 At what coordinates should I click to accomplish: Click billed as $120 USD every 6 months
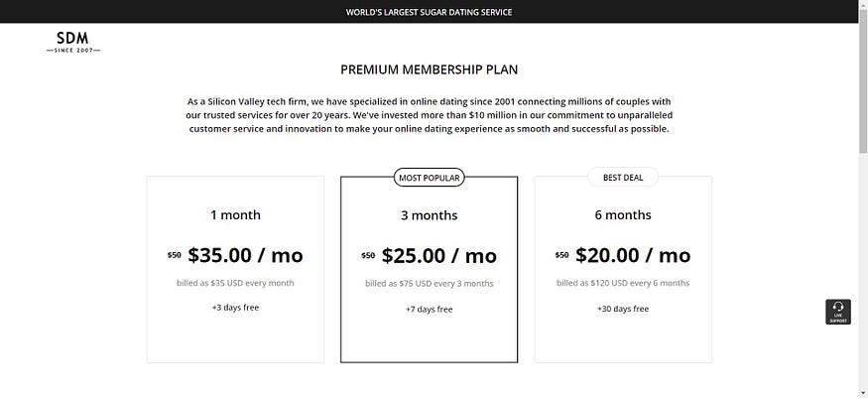(623, 283)
